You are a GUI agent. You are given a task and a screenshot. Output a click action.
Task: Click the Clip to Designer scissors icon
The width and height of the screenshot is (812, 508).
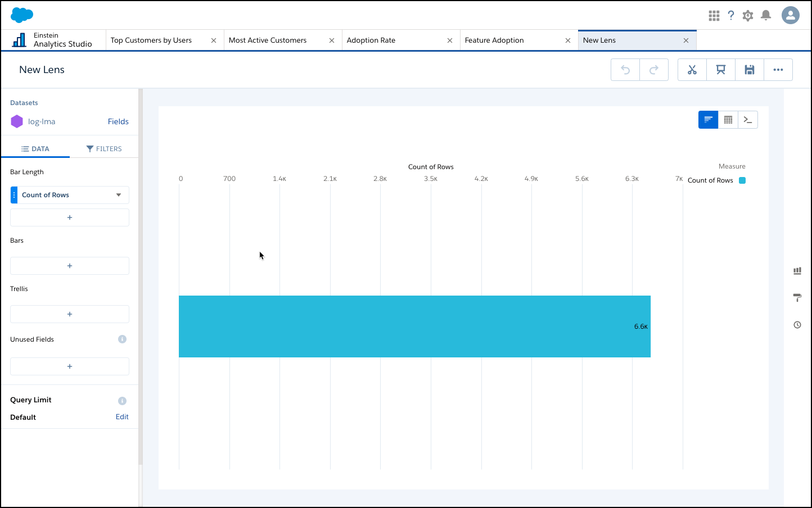pos(692,70)
